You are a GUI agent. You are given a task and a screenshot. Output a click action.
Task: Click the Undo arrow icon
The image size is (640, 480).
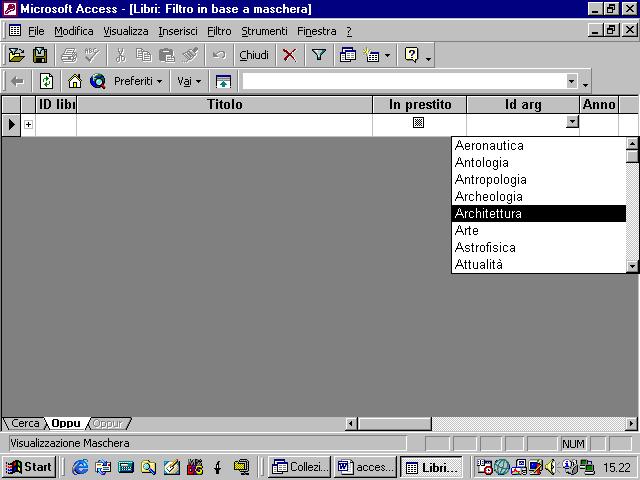(x=219, y=55)
